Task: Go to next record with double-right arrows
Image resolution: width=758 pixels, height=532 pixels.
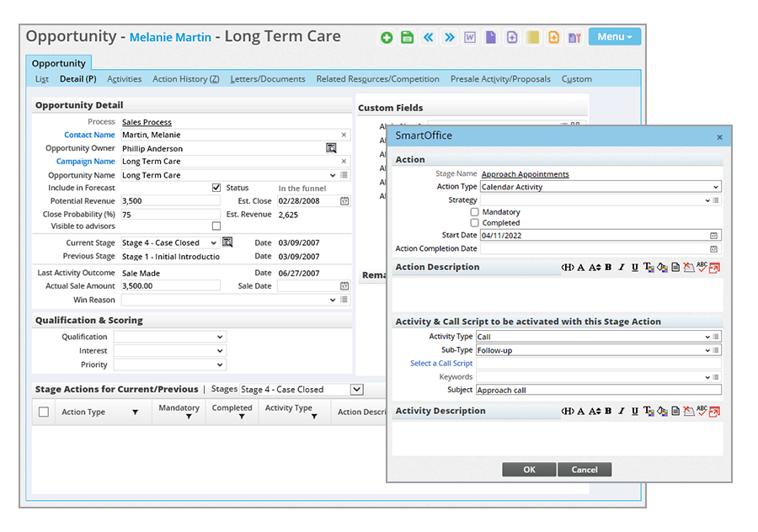Action: 449,37
